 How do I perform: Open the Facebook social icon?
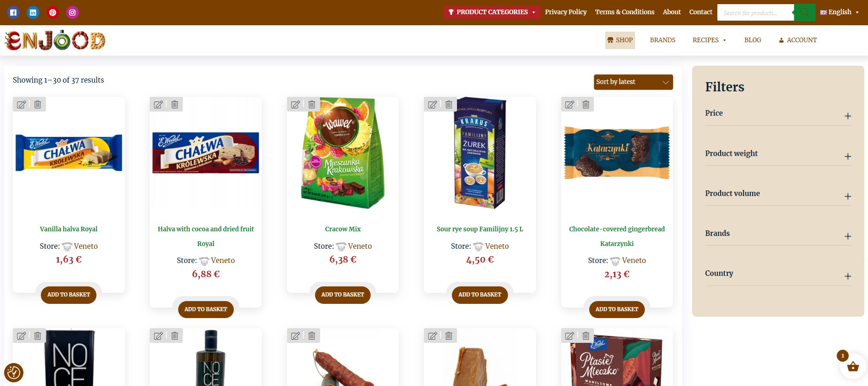[x=13, y=12]
